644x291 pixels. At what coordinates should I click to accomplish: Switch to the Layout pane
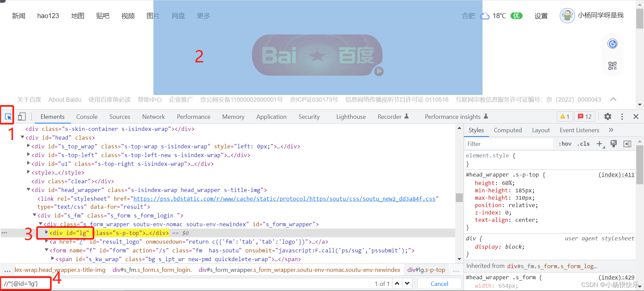[541, 130]
